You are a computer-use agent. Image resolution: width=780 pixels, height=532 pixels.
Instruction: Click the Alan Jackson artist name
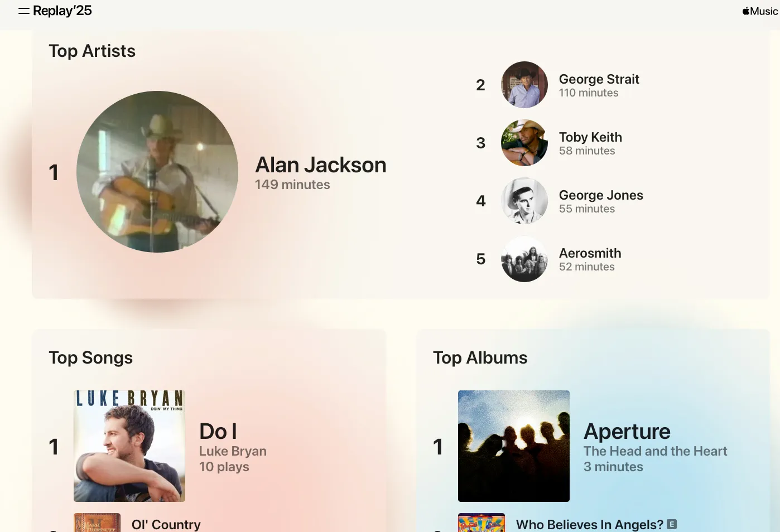pos(320,165)
